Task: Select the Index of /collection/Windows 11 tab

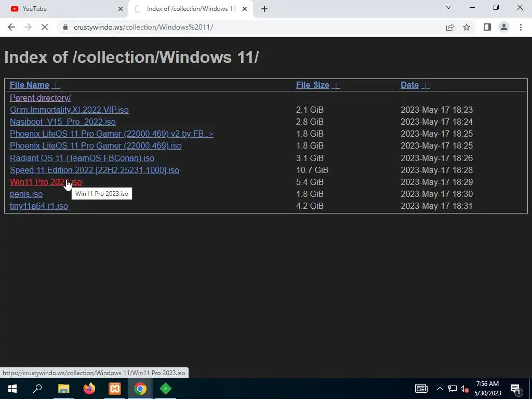Action: 190,9
